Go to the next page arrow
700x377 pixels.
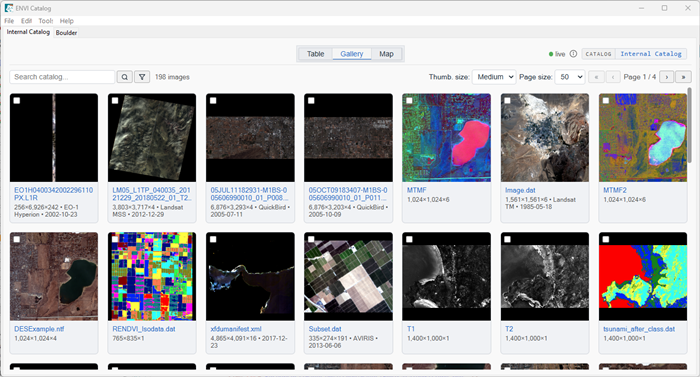(x=667, y=77)
